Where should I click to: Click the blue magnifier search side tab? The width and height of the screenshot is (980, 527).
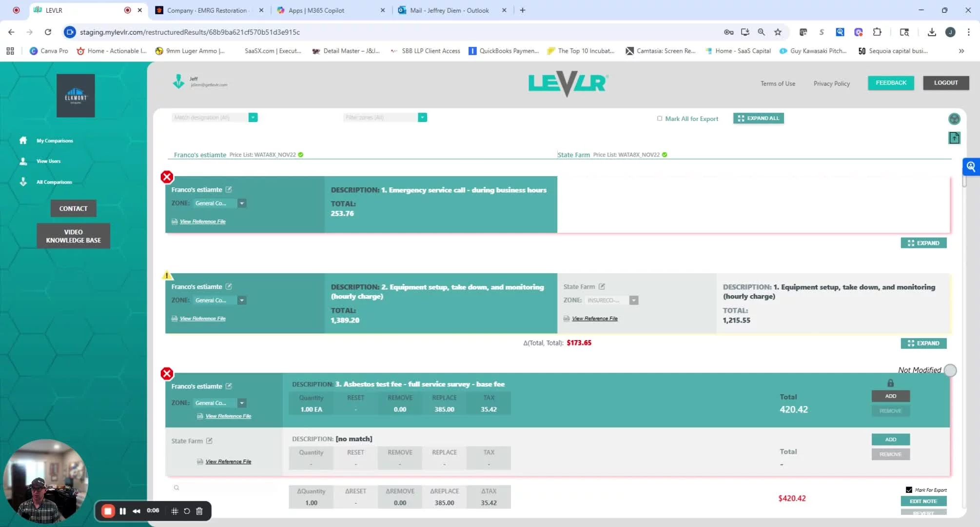click(971, 166)
